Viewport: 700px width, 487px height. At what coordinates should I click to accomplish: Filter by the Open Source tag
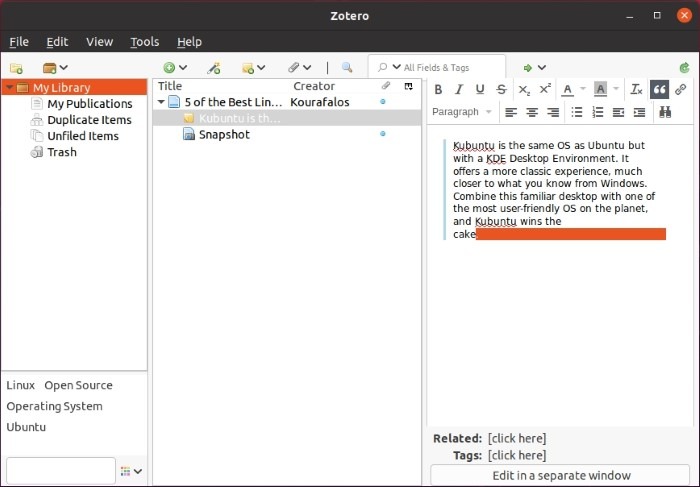coord(78,385)
